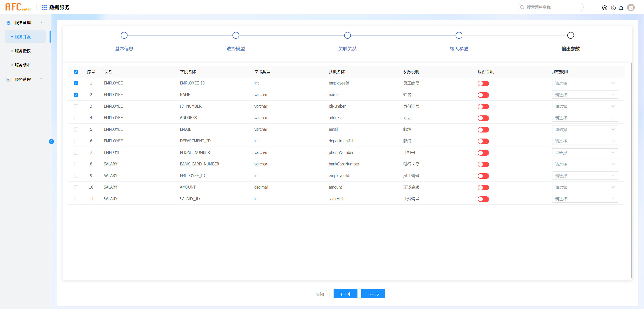Image resolution: width=644 pixels, height=309 pixels.
Task: Click the app grid icon beside 数据服务
Action: pos(45,8)
